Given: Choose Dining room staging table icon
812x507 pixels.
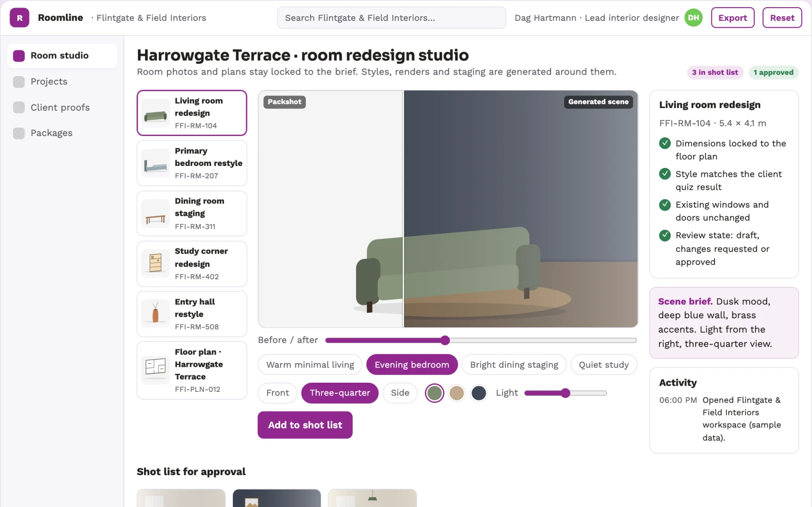Looking at the screenshot, I should coord(155,214).
